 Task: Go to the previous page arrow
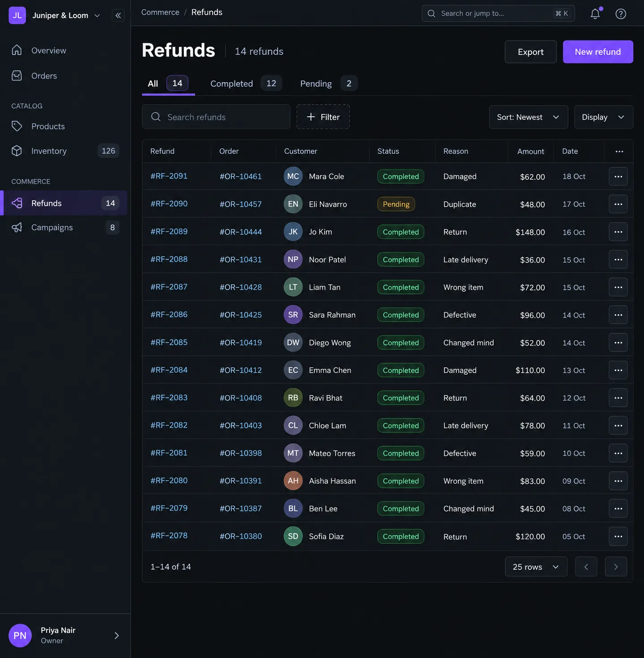click(586, 567)
